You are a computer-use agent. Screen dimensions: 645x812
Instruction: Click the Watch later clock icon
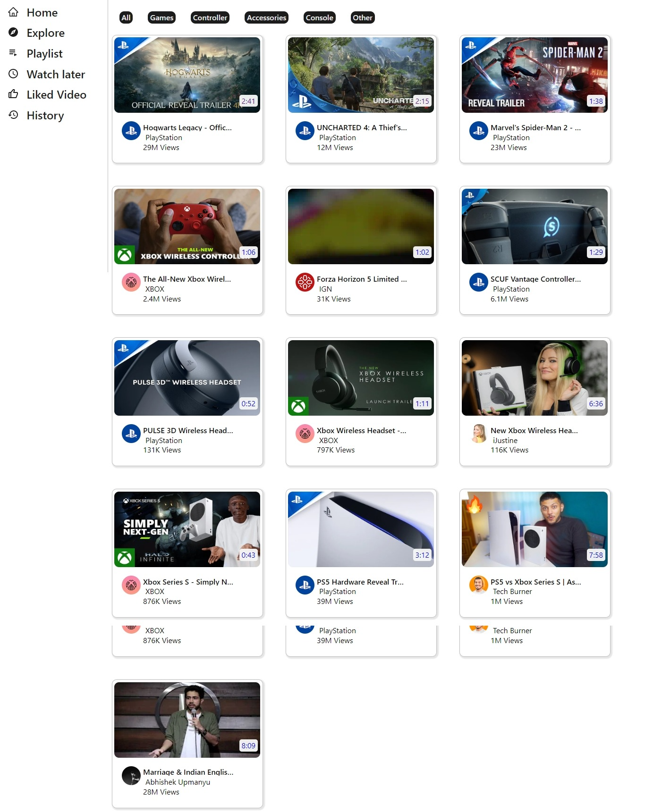point(13,74)
